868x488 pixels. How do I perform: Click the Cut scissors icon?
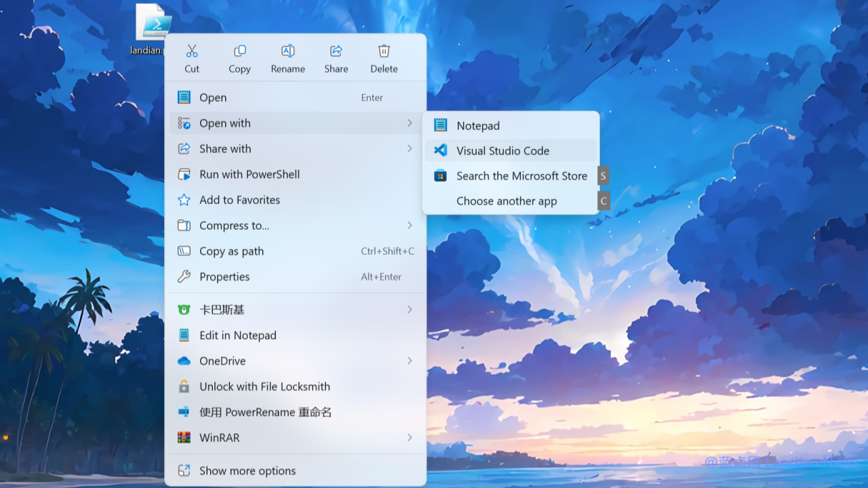(x=192, y=52)
